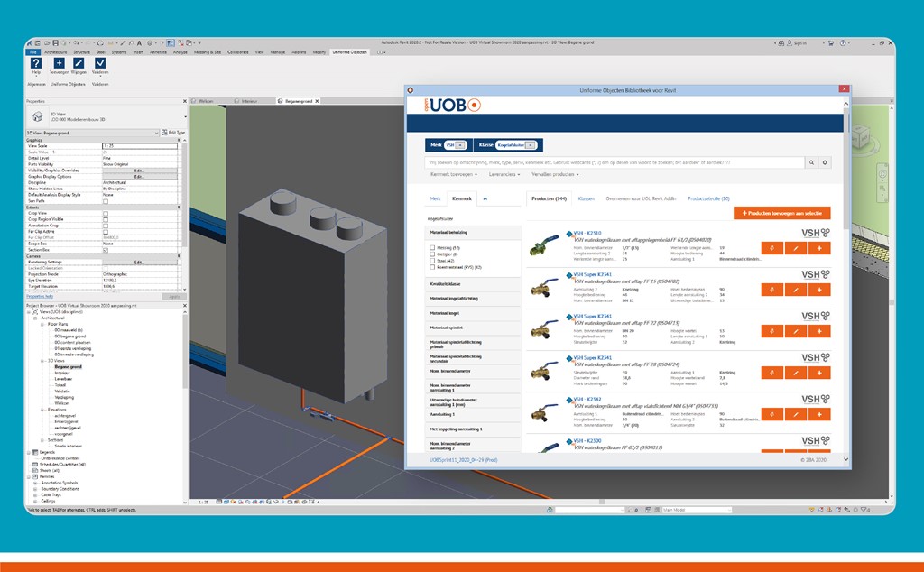Open the Leveranciers dropdown
The width and height of the screenshot is (924, 572).
point(504,174)
